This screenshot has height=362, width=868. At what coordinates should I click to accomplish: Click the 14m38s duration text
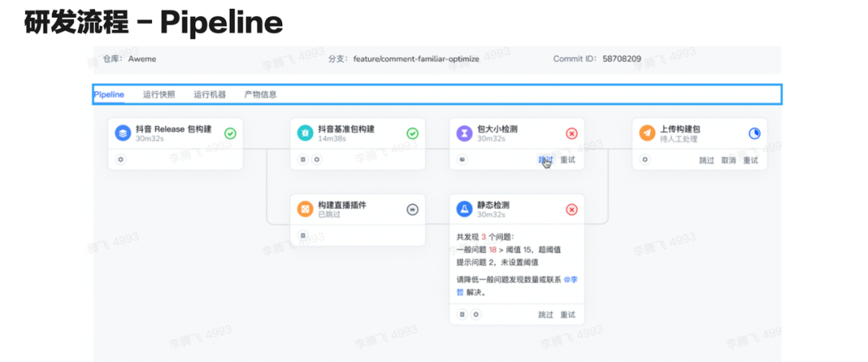[332, 138]
